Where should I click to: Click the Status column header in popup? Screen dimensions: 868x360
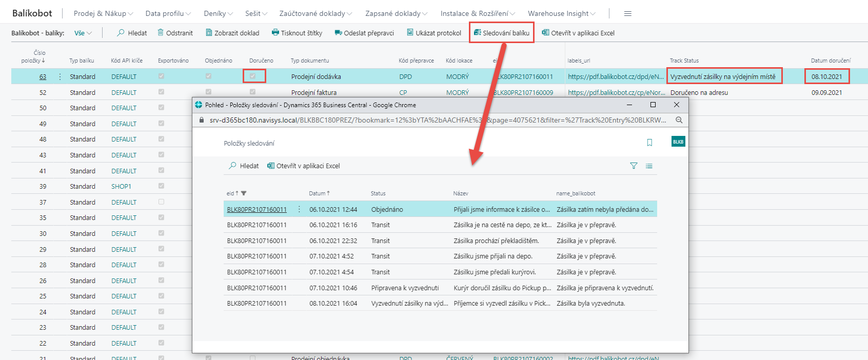click(x=378, y=193)
